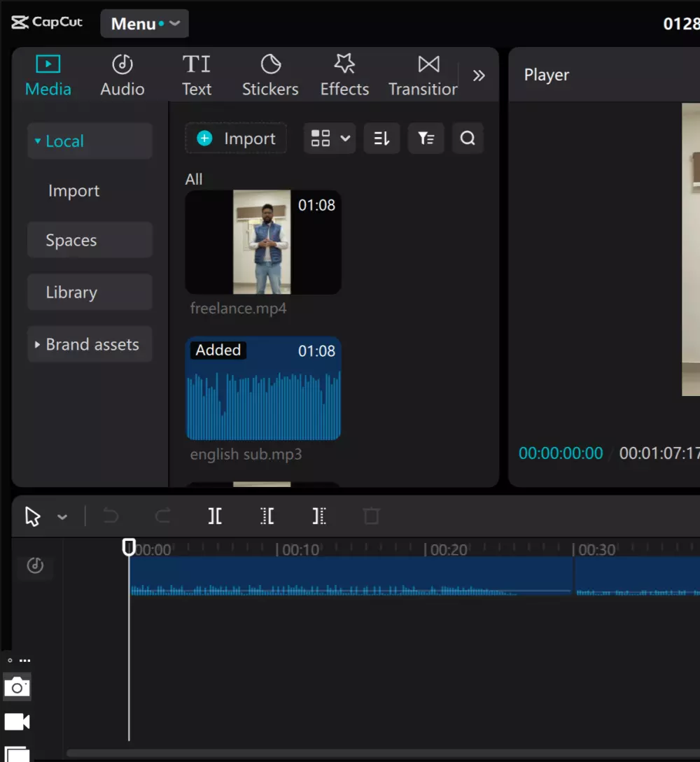Select the freelance.mp4 video thumbnail

click(262, 242)
